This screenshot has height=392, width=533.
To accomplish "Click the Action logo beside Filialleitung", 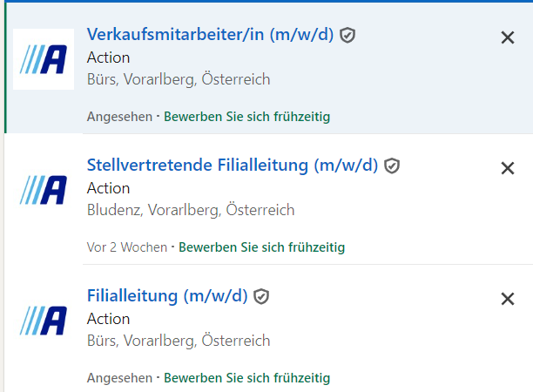I will click(44, 321).
